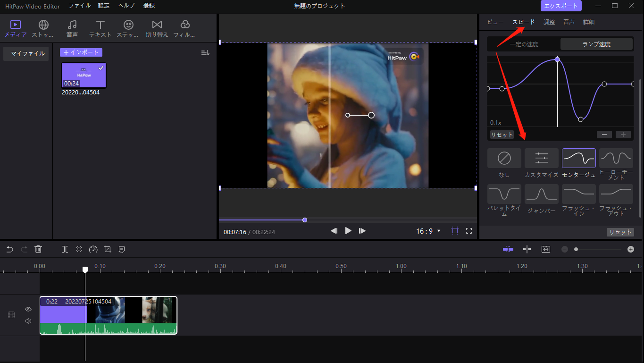This screenshot has height=363, width=644.
Task: Click the speed gauge icon in timeline toolbar
Action: (93, 249)
